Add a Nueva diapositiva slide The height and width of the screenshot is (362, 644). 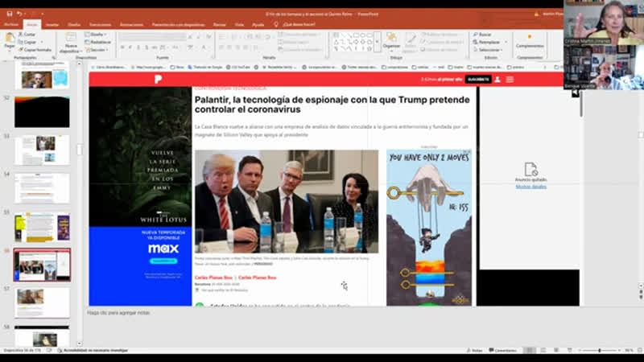(x=71, y=43)
